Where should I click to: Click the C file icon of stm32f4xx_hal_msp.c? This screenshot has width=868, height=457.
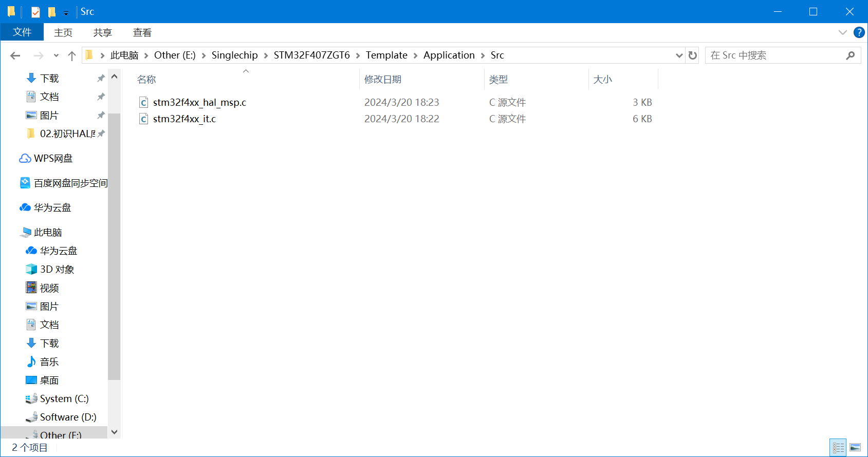[x=144, y=102]
